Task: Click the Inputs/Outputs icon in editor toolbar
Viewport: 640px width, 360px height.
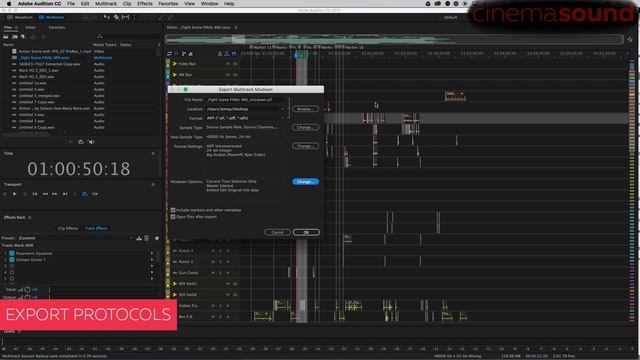Action: coord(169,54)
